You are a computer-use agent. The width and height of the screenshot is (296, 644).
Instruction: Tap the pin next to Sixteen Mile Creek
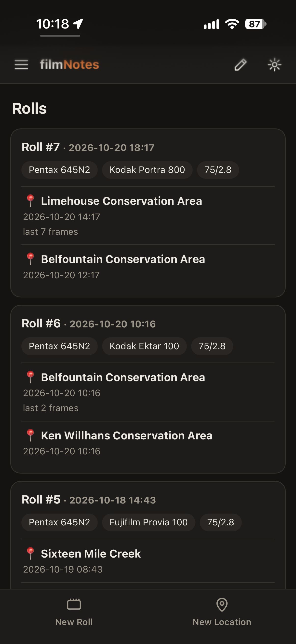[30, 554]
